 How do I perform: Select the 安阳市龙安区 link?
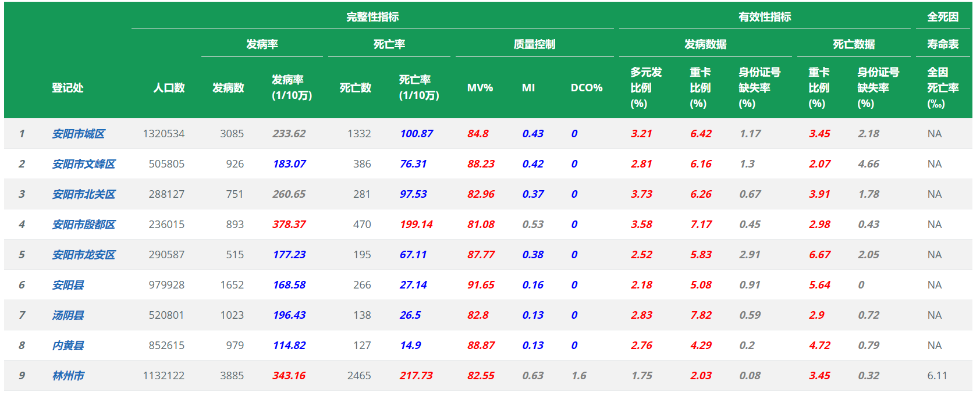(84, 255)
